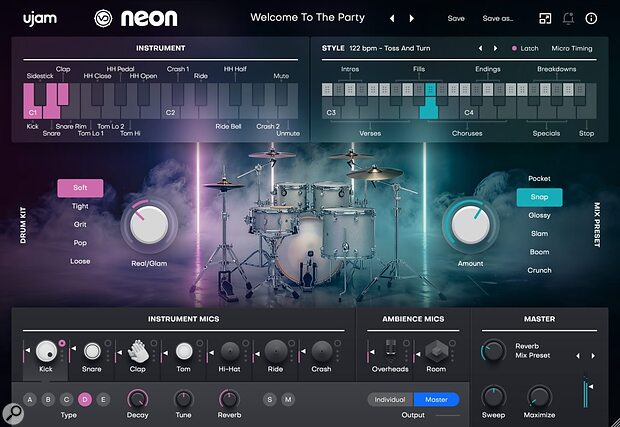Select the Tight drum kit
The height and width of the screenshot is (427, 620).
coord(80,206)
